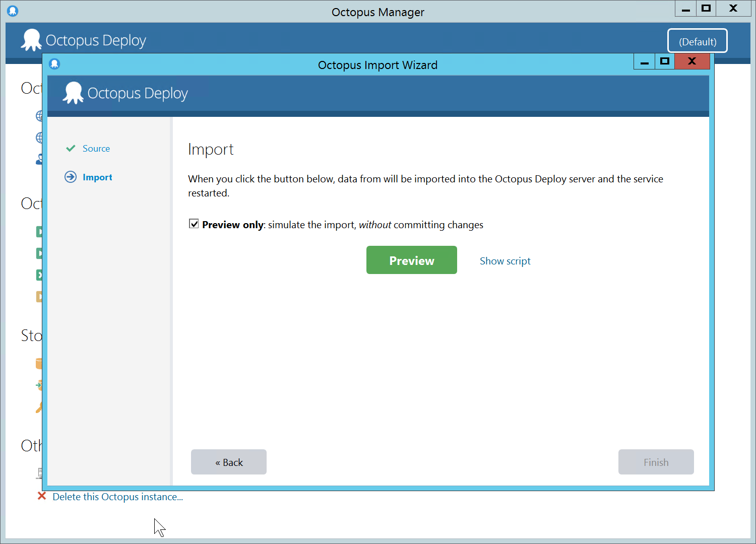
Task: Maximize the Octopus Import Wizard window
Action: [x=665, y=61]
